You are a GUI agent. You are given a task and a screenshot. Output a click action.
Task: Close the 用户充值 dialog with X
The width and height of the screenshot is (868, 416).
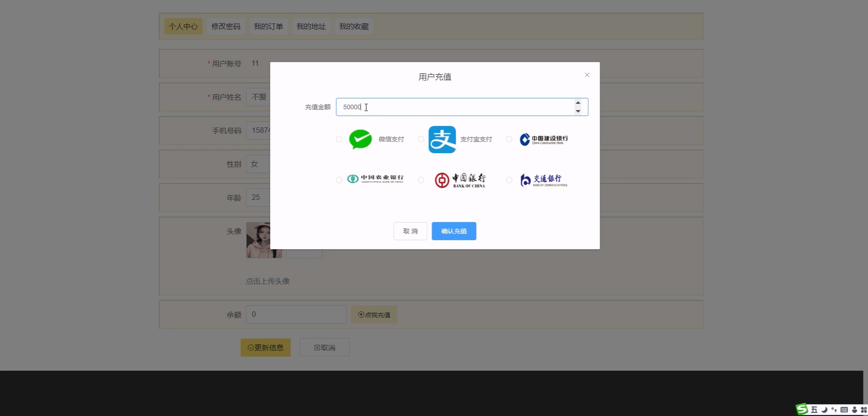[587, 75]
